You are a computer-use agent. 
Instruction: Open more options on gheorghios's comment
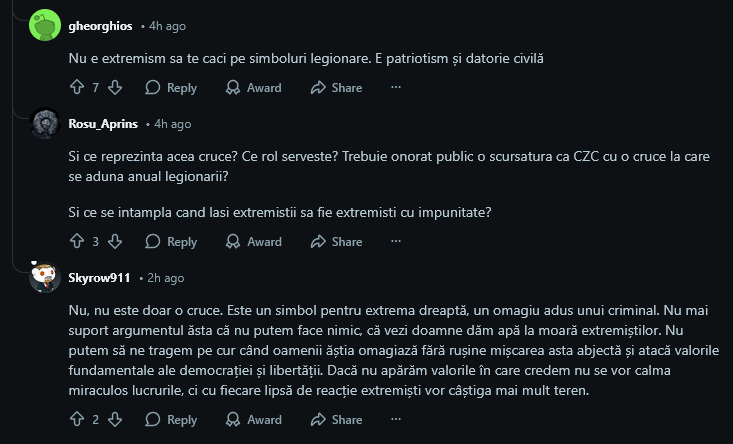click(x=396, y=88)
